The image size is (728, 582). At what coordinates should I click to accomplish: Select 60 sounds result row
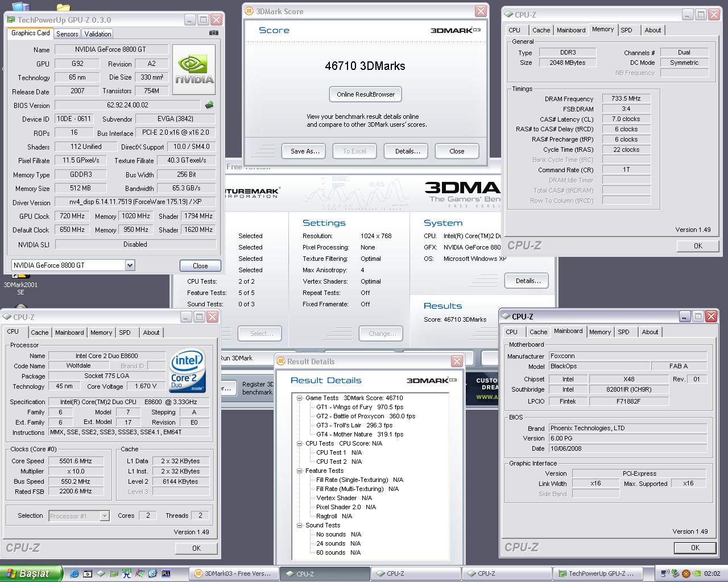[x=338, y=552]
